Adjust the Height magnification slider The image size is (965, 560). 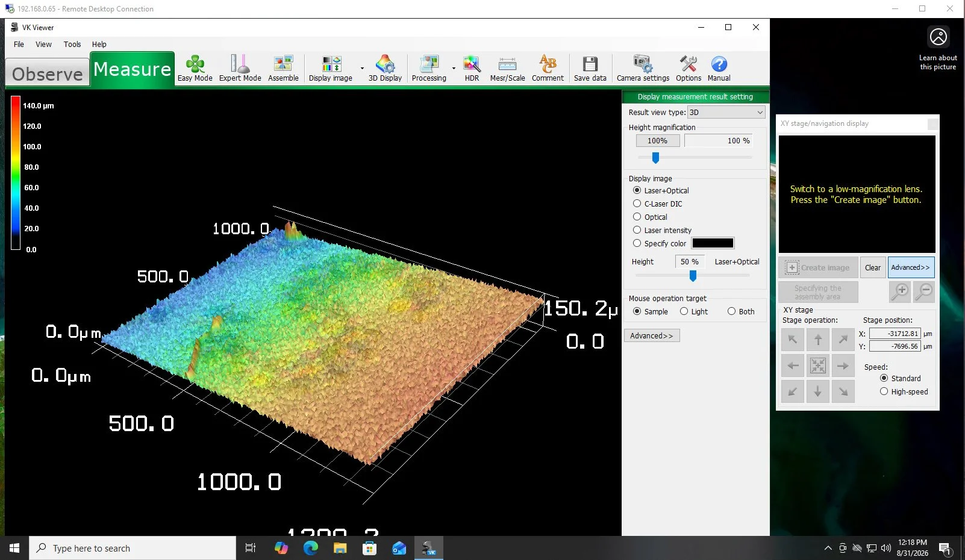coord(656,158)
